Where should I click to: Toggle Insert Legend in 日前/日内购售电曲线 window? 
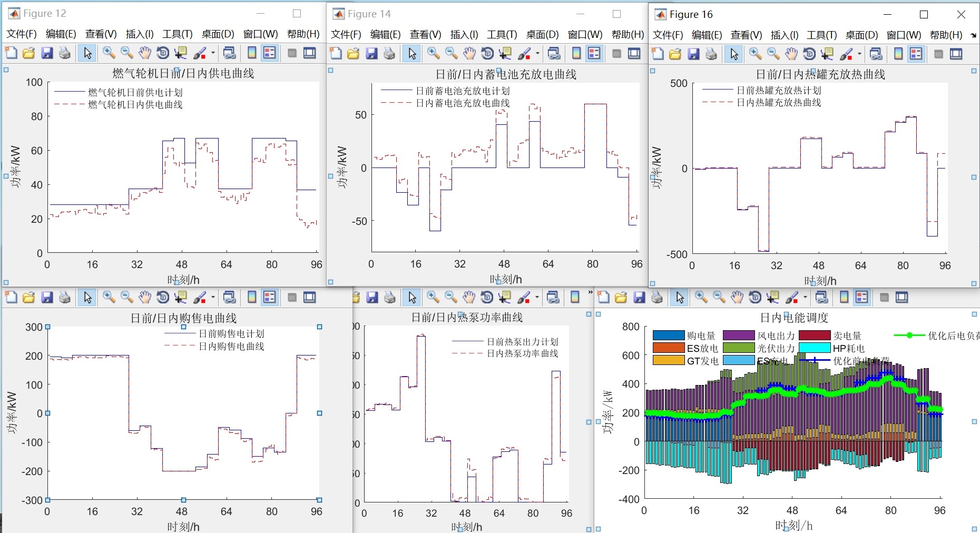click(x=270, y=298)
